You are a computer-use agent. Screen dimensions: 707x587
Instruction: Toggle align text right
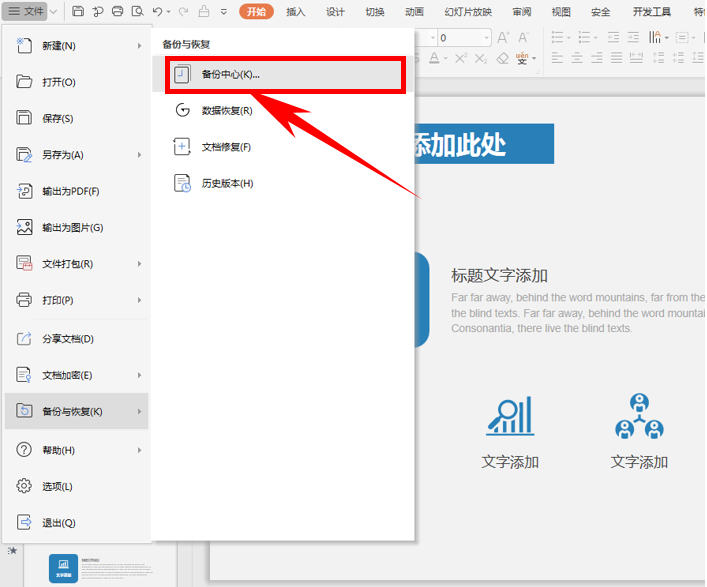[x=597, y=58]
